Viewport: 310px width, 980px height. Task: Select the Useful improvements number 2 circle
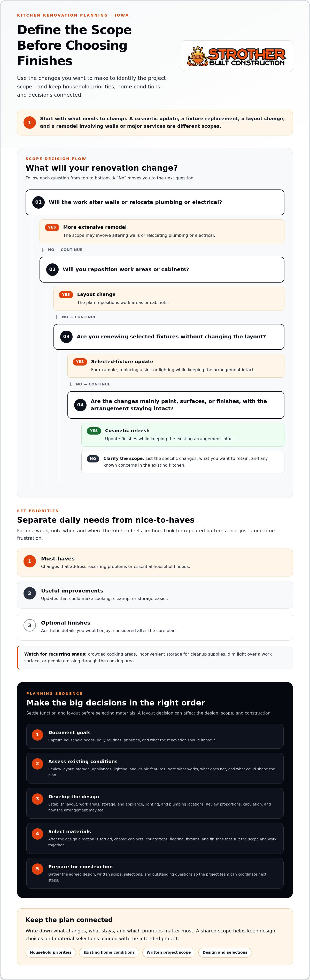(x=30, y=593)
